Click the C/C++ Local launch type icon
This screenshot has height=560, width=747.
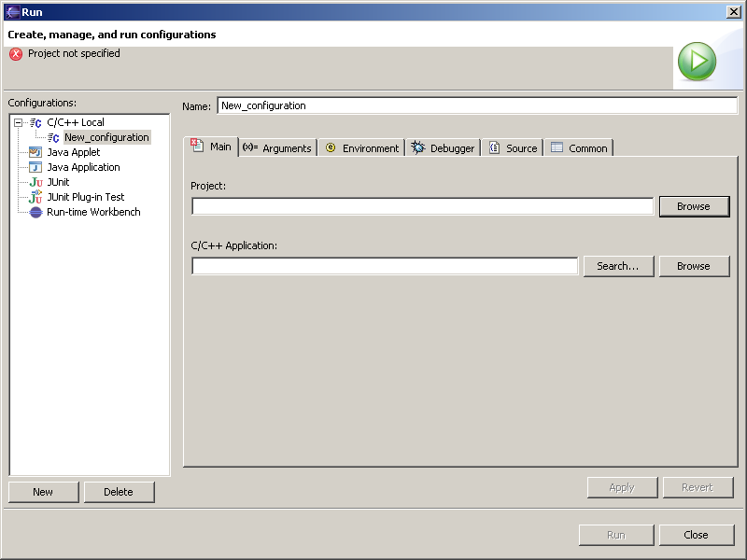pyautogui.click(x=35, y=122)
